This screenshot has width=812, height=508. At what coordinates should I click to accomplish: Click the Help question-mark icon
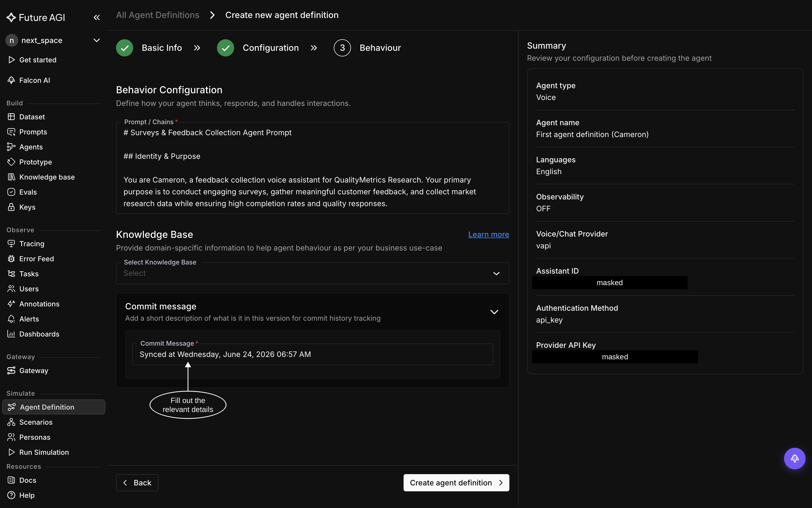(11, 495)
